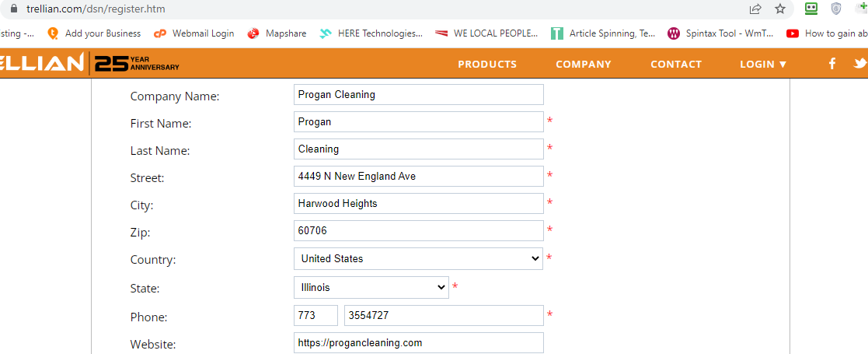
Task: Open the Webmail Login bookmark
Action: [x=194, y=33]
